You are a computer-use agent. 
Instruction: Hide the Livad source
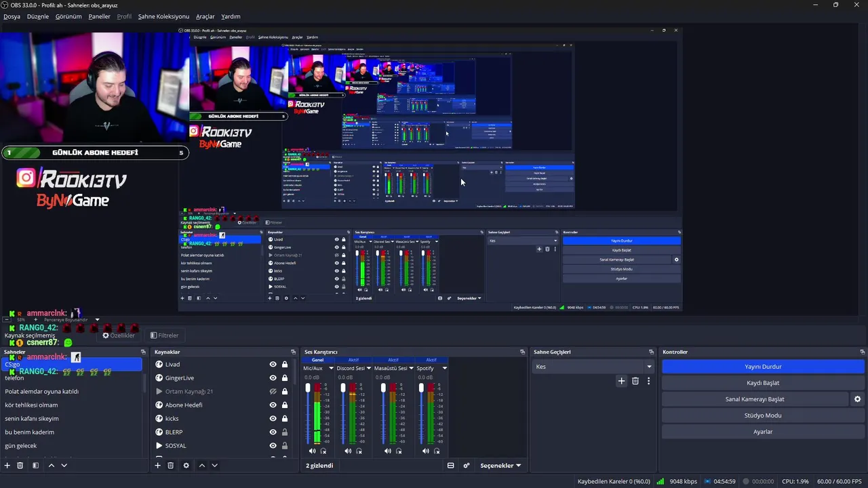pos(273,364)
